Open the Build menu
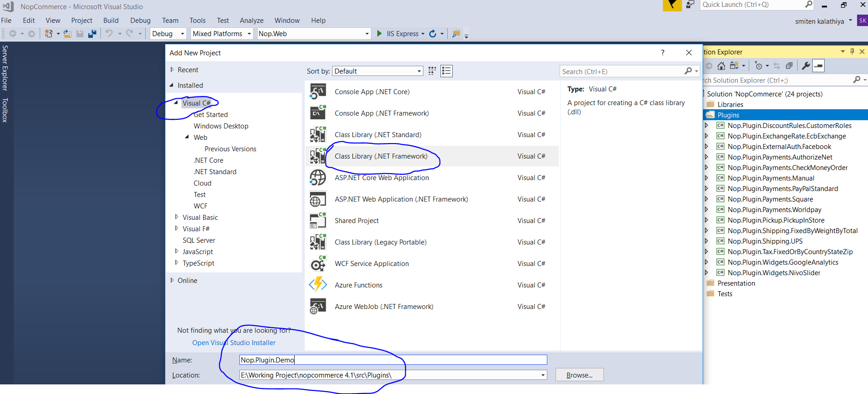The image size is (868, 394). [x=111, y=21]
